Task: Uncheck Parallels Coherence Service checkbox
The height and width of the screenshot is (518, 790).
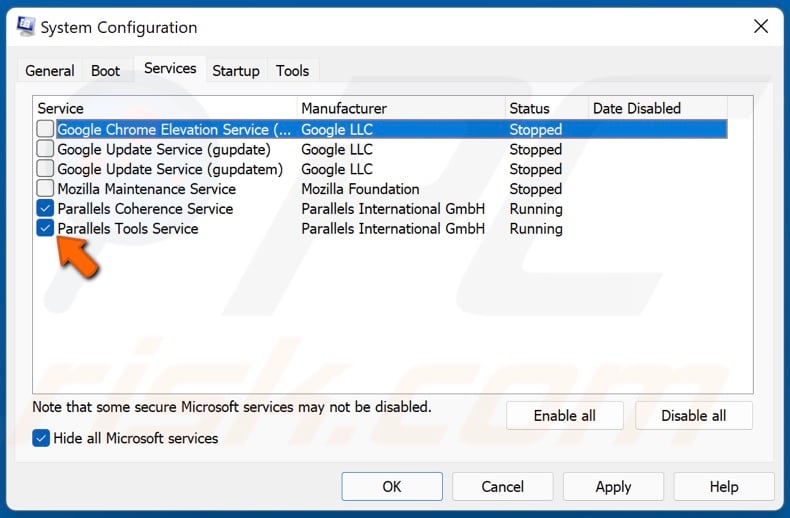Action: [x=45, y=208]
